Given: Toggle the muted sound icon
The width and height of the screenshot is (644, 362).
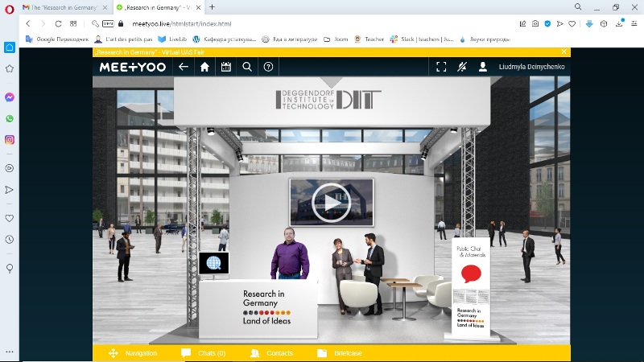Looking at the screenshot, I should 462,67.
